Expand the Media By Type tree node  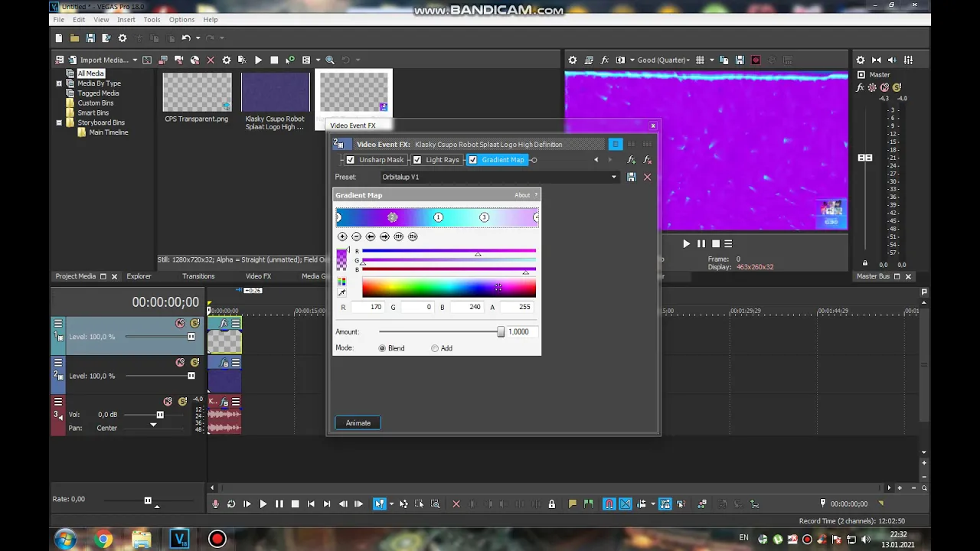(x=59, y=83)
